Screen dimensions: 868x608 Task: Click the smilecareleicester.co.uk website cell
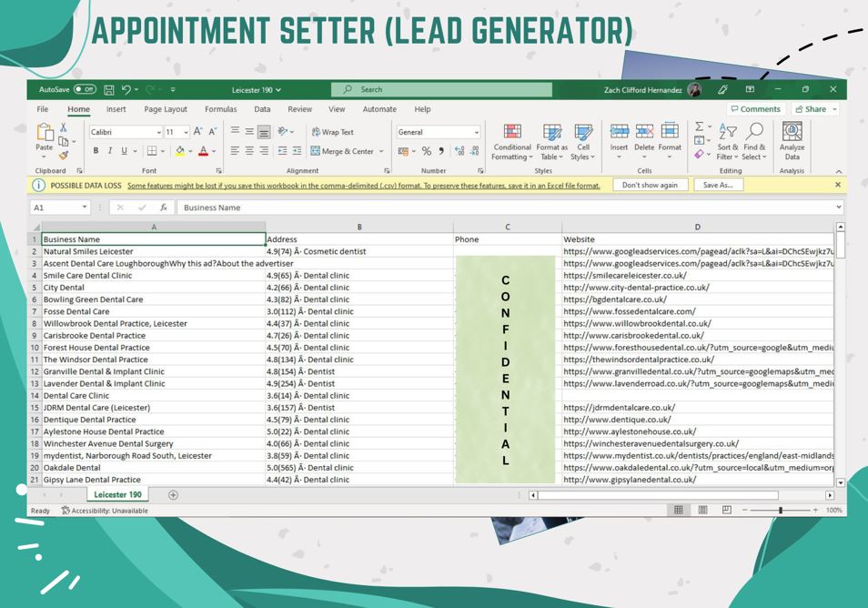click(x=698, y=275)
